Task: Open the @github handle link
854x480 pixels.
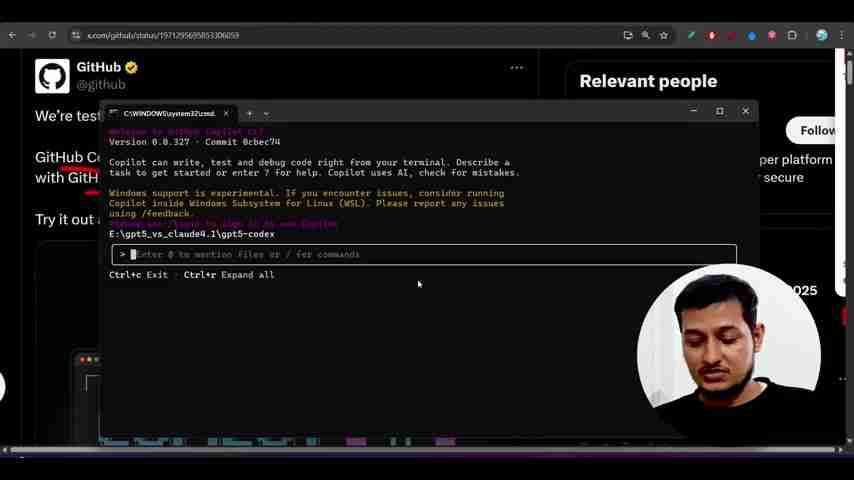Action: pos(101,84)
